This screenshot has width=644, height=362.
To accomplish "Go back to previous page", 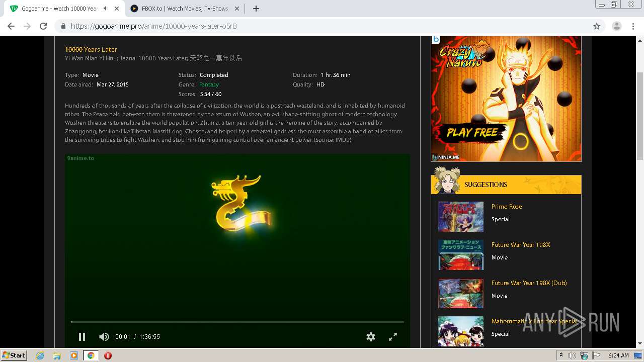I will (x=11, y=26).
